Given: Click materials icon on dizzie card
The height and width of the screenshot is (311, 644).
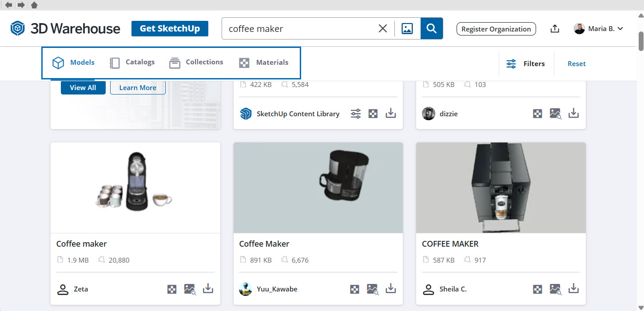Looking at the screenshot, I should pos(538,114).
